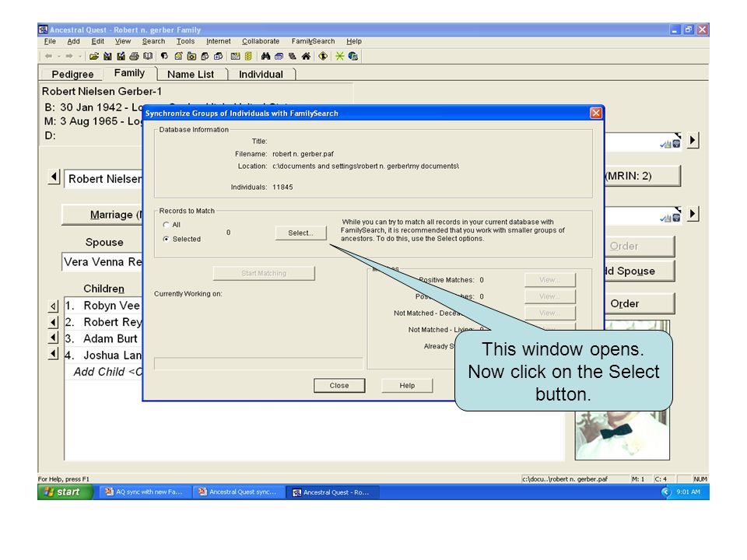Image resolution: width=747 pixels, height=560 pixels.
Task: Click lower right-pointing parent arrow in family view
Action: [x=693, y=213]
